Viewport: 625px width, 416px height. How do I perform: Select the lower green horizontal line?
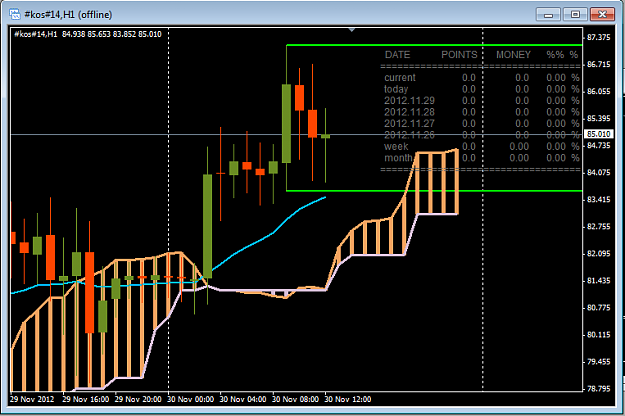pyautogui.click(x=434, y=191)
